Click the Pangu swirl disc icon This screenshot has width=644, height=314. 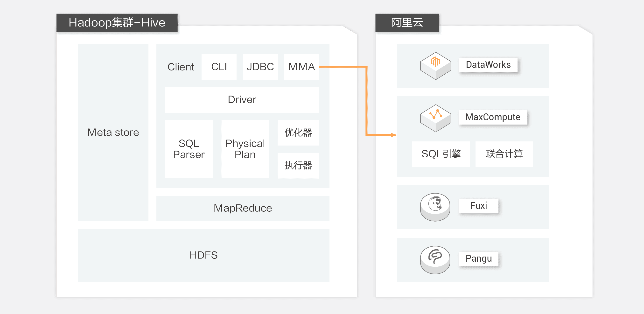pyautogui.click(x=435, y=259)
